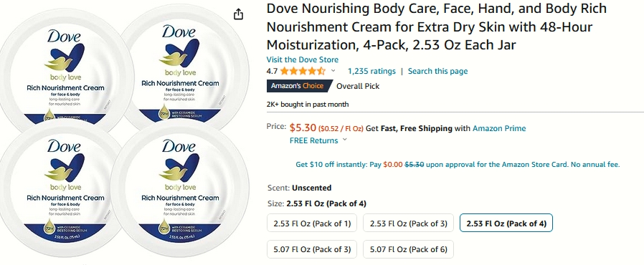
Task: Open the 1,235 ratings link
Action: pos(371,71)
